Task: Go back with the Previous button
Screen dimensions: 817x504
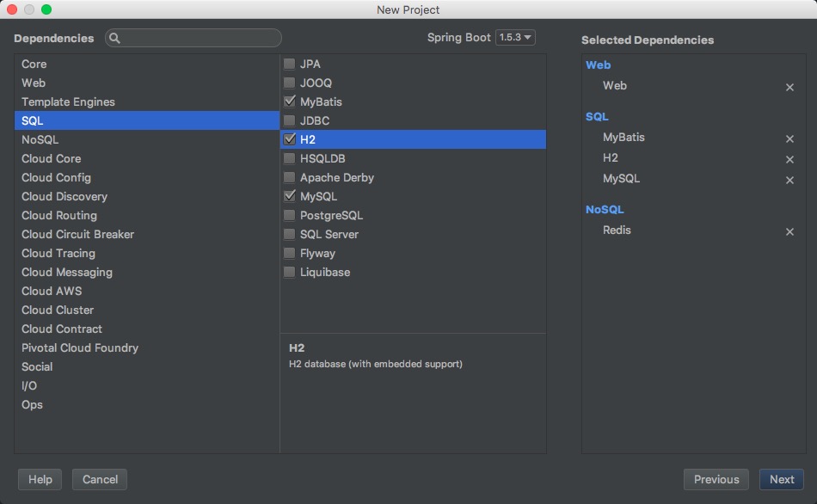Action: point(716,479)
